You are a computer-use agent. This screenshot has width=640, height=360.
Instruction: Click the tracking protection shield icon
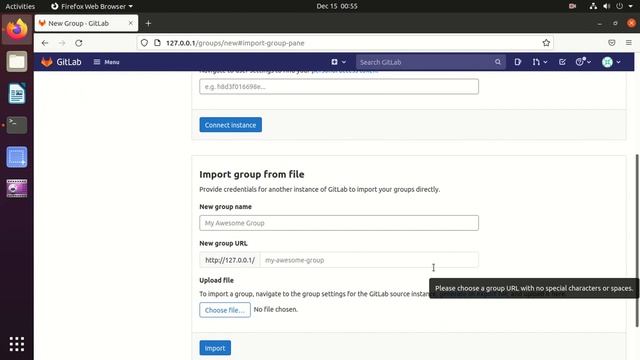coord(144,43)
